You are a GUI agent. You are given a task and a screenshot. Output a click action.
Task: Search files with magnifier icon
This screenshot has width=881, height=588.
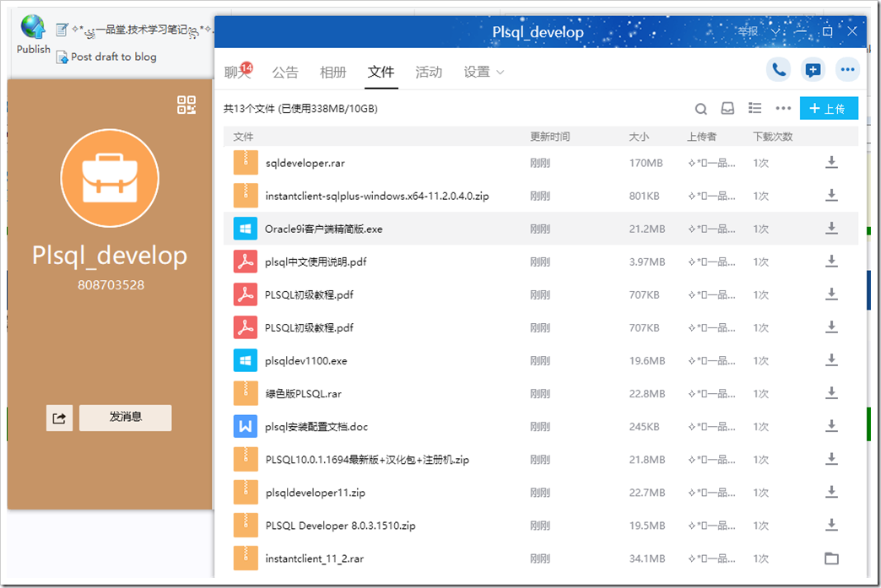700,108
